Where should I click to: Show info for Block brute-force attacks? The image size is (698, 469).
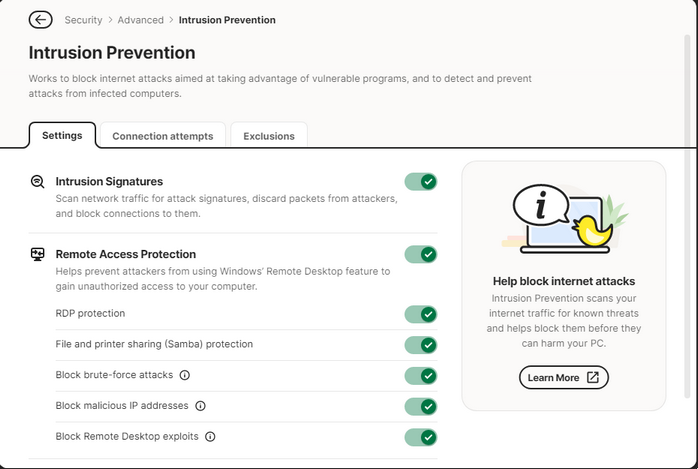tap(185, 376)
